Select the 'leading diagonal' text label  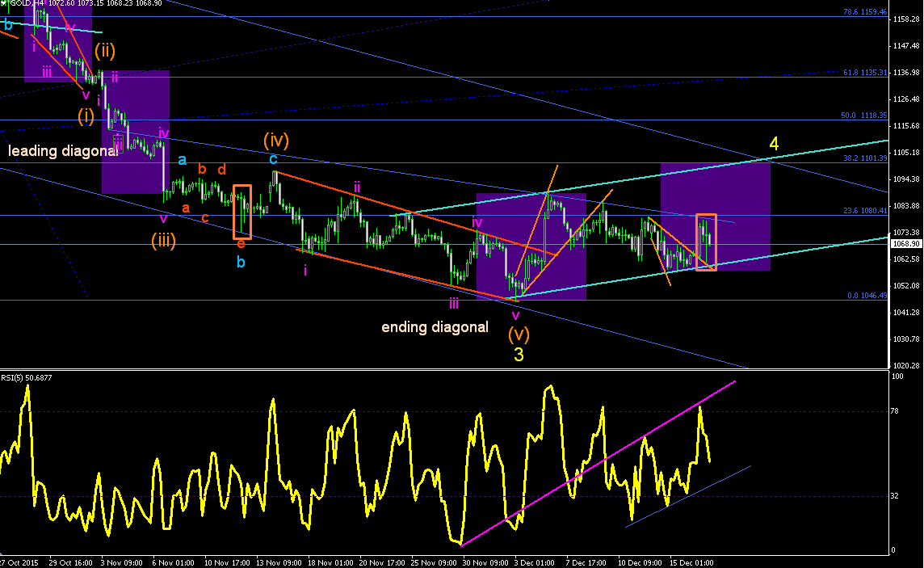click(63, 151)
